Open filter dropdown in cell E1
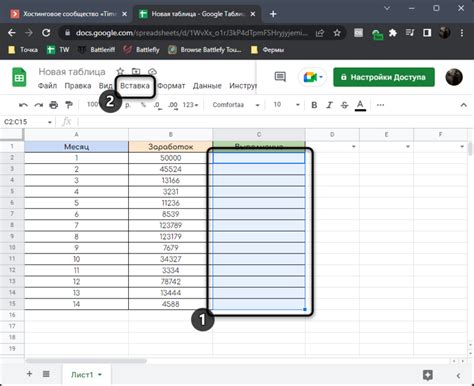 click(x=408, y=147)
